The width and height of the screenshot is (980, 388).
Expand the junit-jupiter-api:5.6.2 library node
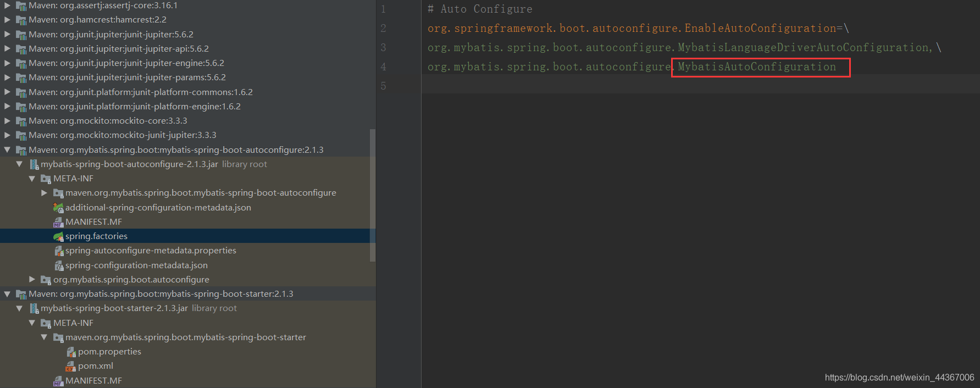(7, 48)
